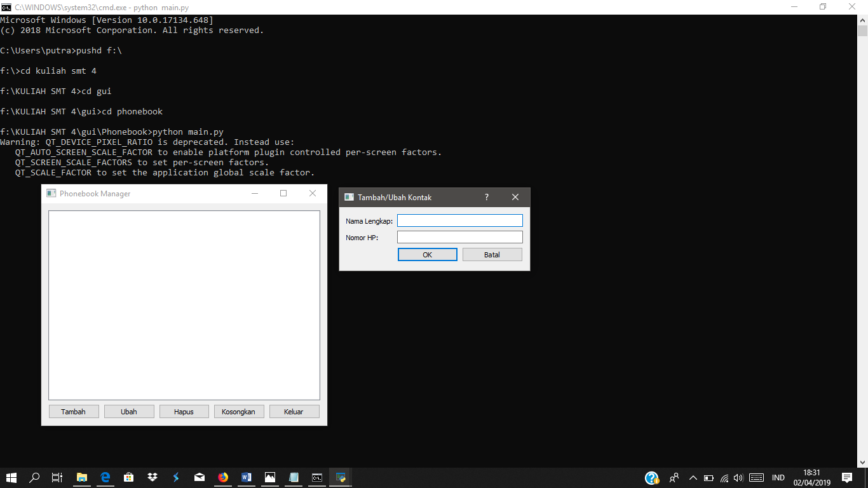Open Firefox from the taskbar
The image size is (868, 488).
[222, 477]
